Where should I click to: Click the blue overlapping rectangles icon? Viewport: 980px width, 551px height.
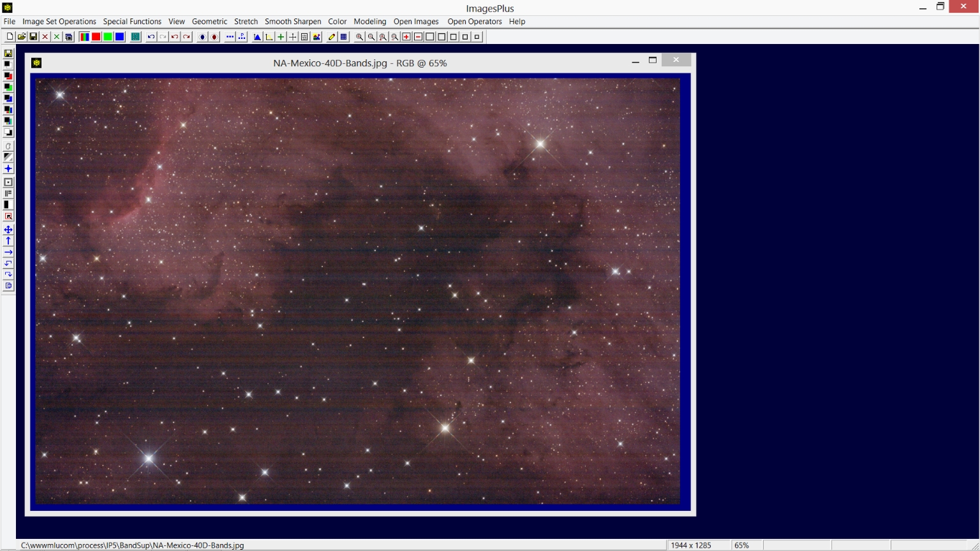8,286
